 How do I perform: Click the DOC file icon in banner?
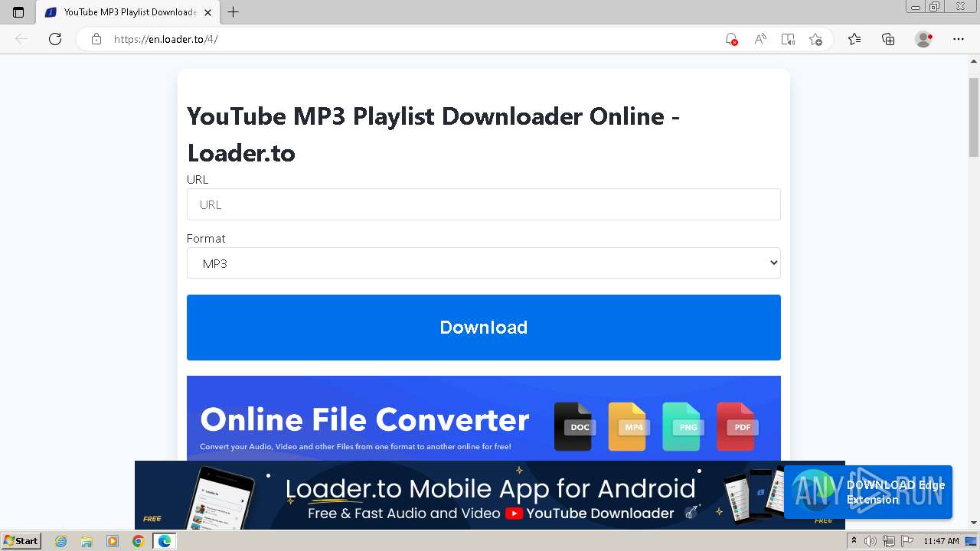click(573, 426)
